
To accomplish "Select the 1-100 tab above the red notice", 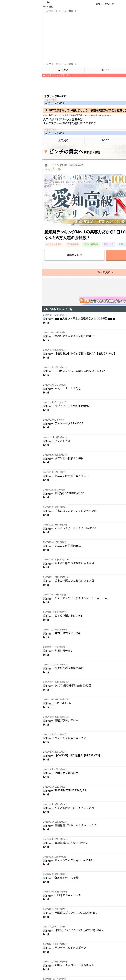I will coord(105,70).
